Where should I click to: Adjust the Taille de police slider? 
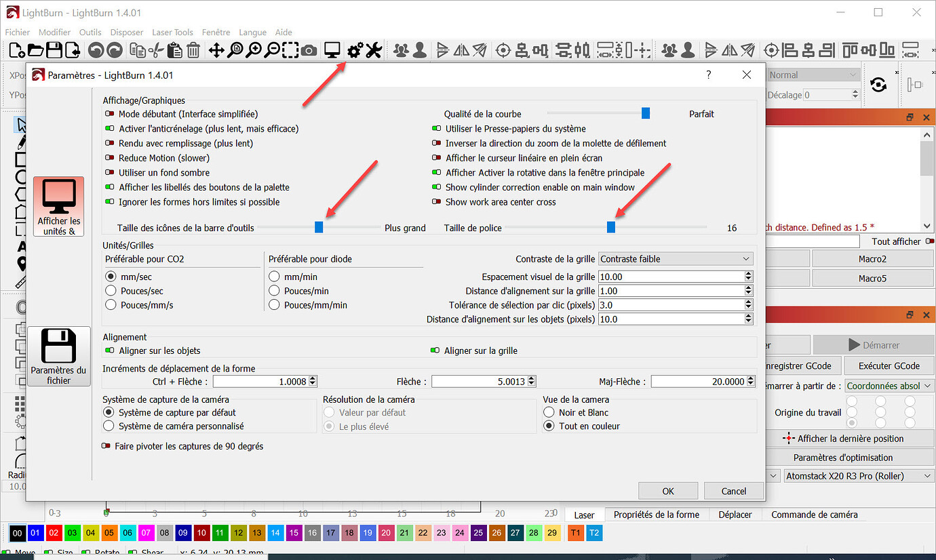click(x=610, y=227)
